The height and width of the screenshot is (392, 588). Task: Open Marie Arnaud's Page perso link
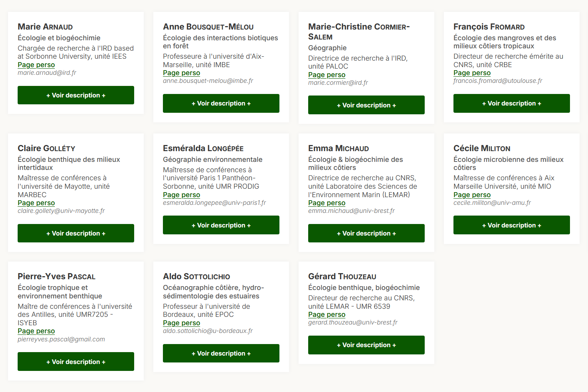(x=36, y=65)
